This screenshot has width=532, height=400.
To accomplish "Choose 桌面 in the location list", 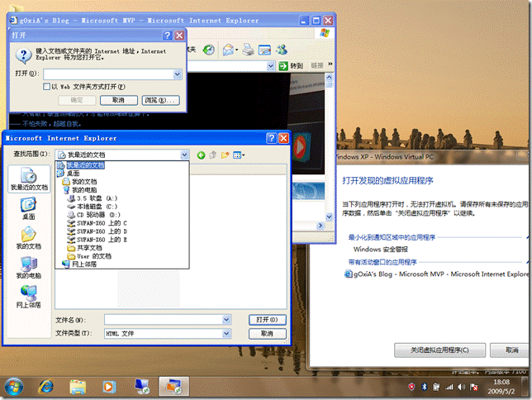I will point(73,174).
